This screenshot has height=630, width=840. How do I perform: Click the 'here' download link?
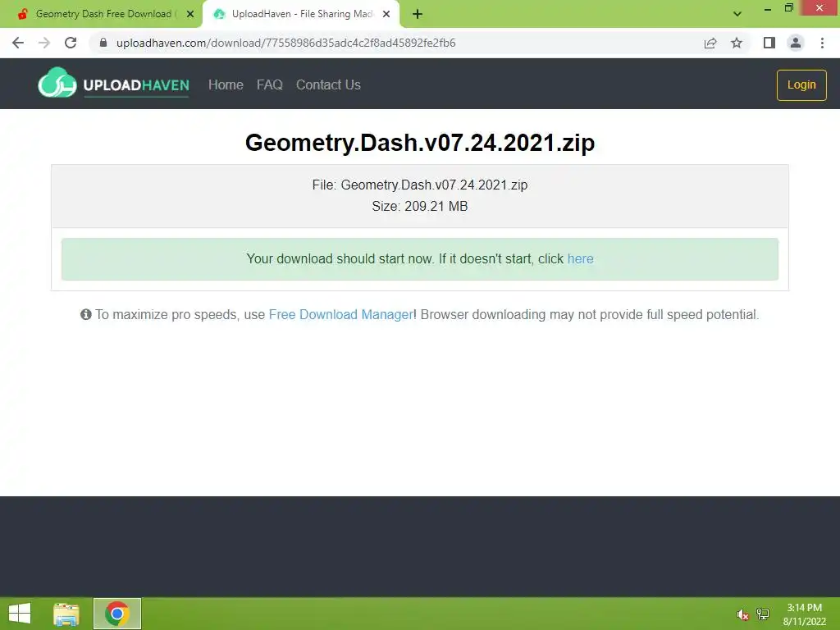coord(580,258)
